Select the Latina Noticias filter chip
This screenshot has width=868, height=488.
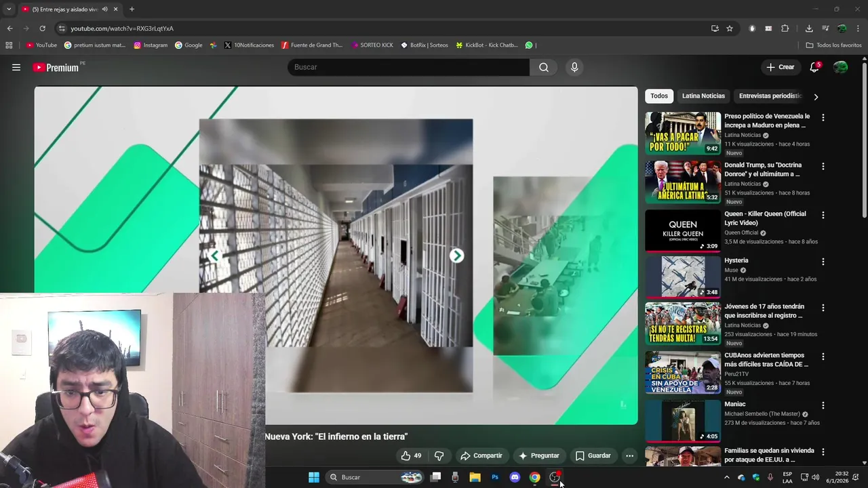[703, 96]
